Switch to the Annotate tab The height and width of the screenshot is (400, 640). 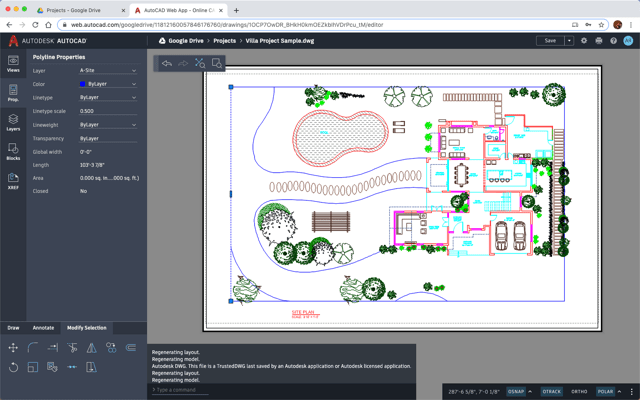pos(43,328)
